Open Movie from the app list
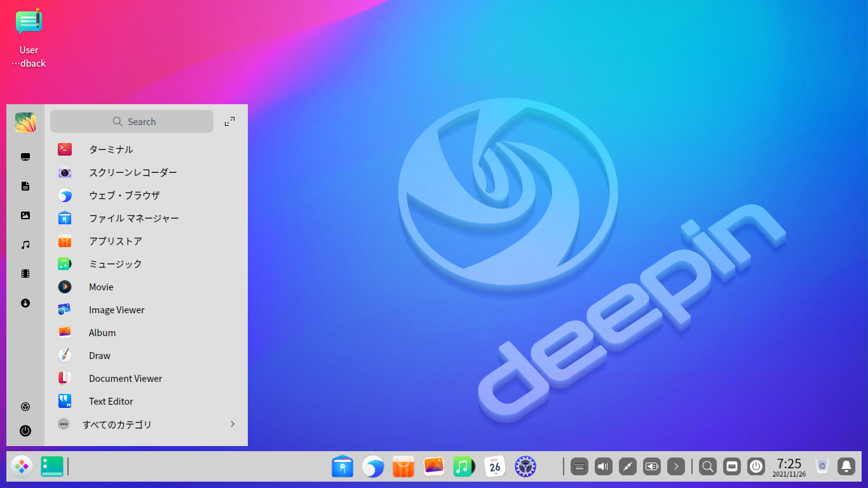Viewport: 868px width, 488px height. tap(146, 287)
